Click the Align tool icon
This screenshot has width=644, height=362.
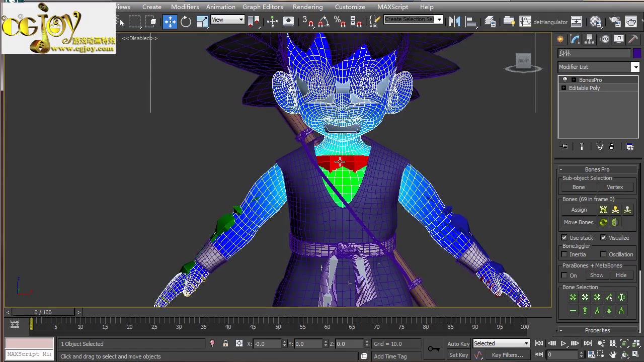coord(471,21)
